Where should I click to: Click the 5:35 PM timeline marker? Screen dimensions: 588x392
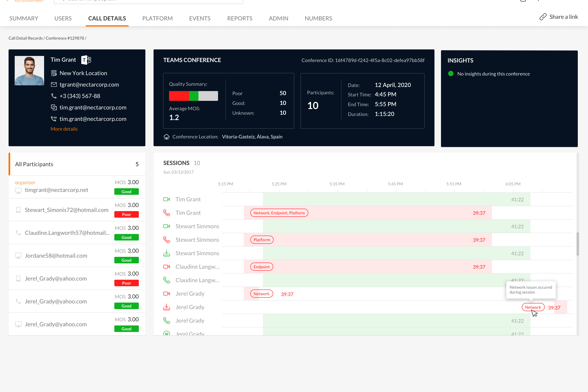point(337,184)
